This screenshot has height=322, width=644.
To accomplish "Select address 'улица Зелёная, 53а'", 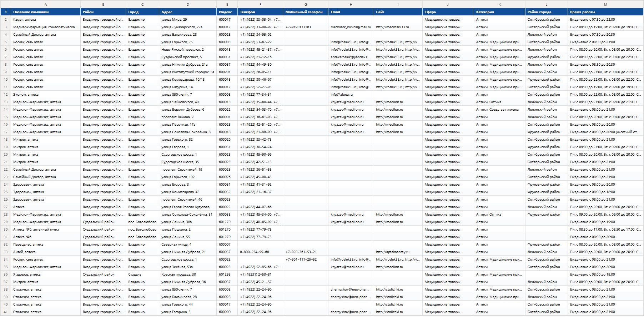I will 188,267.
